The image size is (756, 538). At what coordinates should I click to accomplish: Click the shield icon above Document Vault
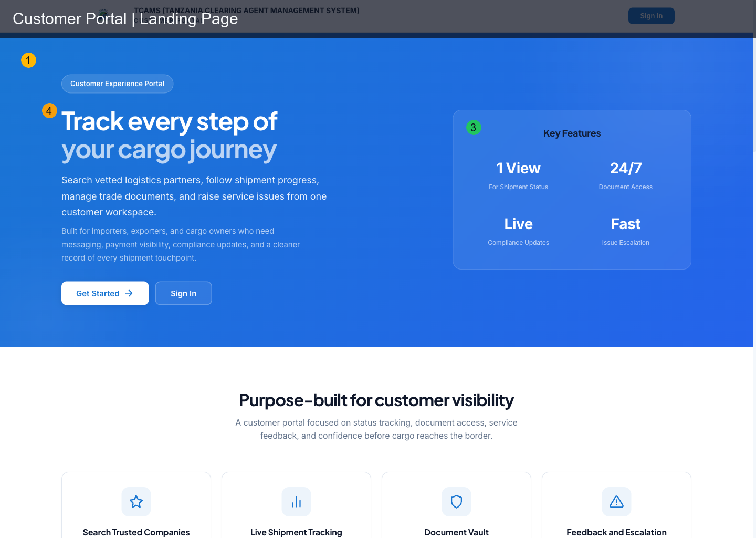tap(456, 502)
